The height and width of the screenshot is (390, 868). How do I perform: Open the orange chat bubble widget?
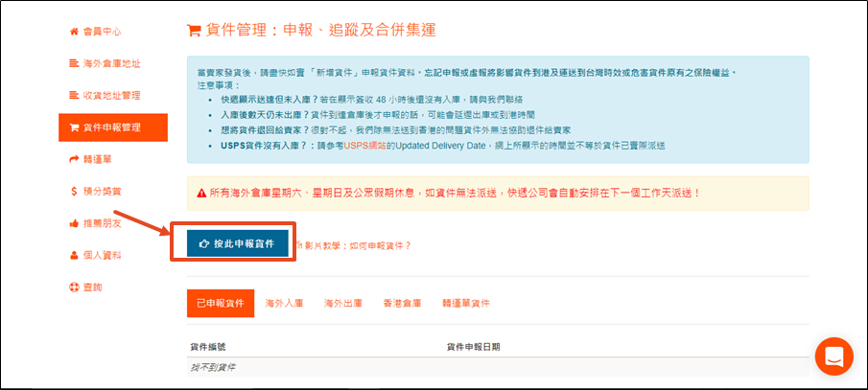(833, 356)
